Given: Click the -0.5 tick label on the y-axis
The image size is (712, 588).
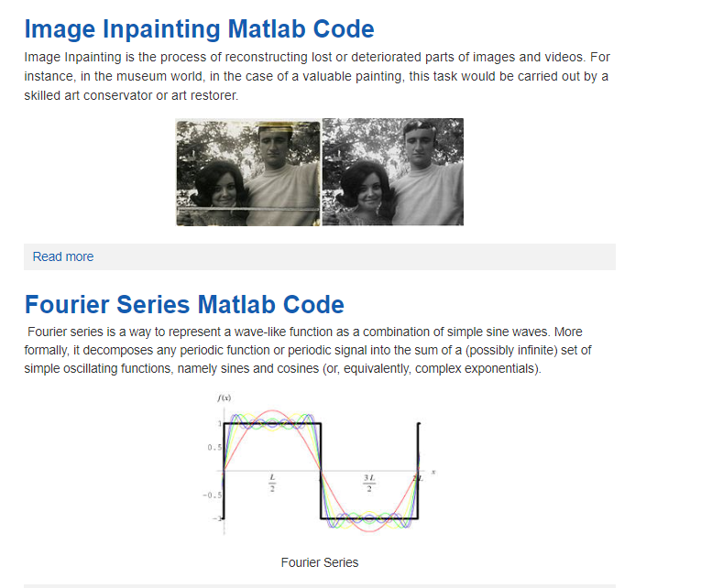Looking at the screenshot, I should click(212, 495).
